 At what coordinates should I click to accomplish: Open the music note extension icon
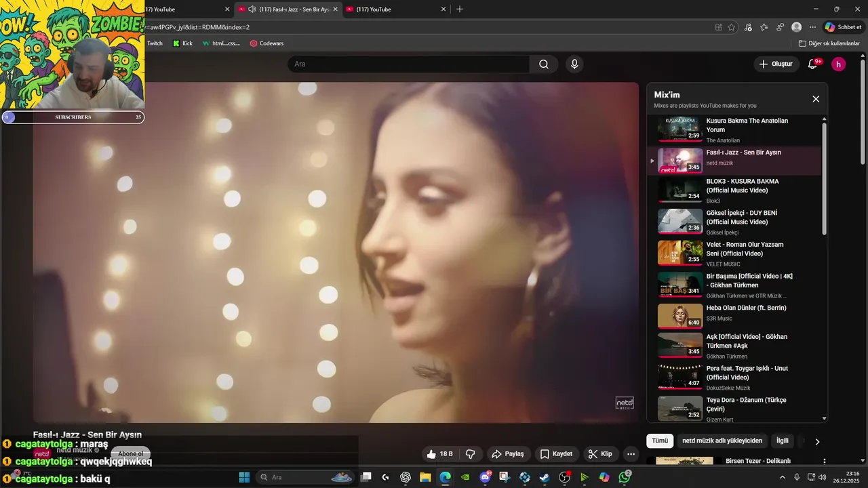[x=748, y=27]
